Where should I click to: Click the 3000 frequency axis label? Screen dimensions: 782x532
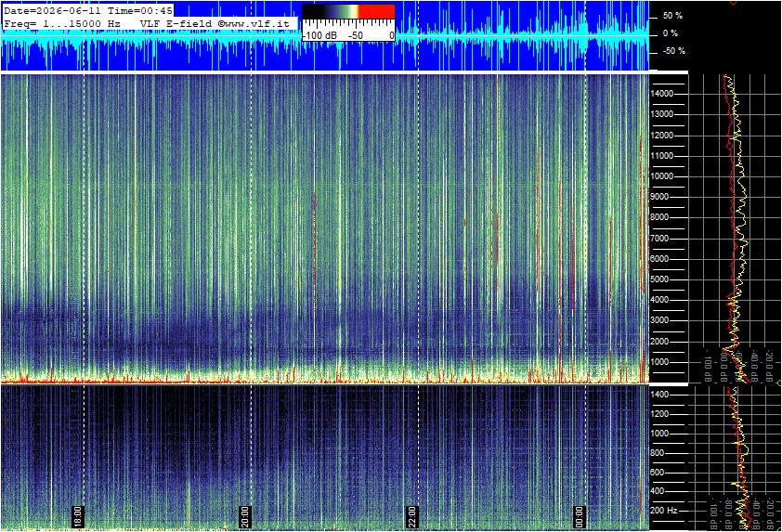659,320
